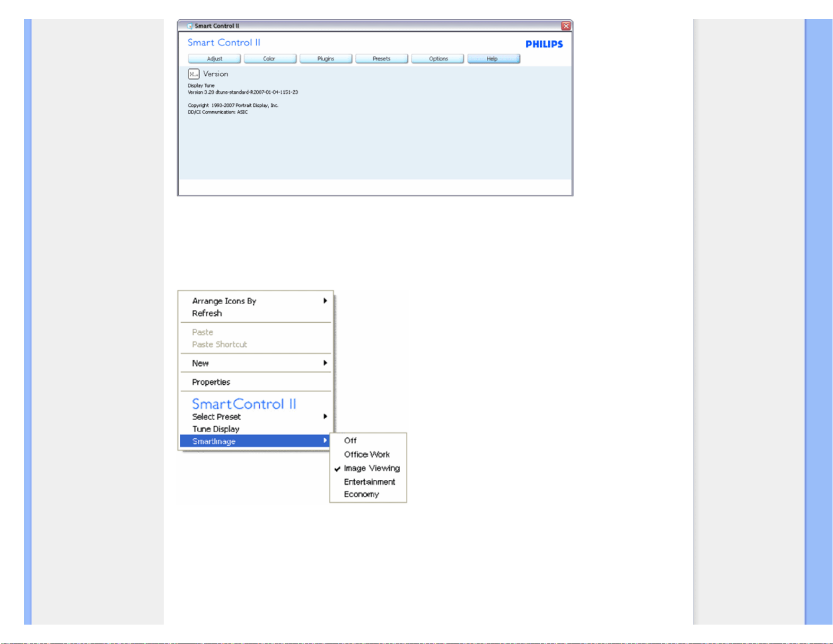Image resolution: width=833 pixels, height=644 pixels.
Task: Click the 'Smart Control II' blue heading
Action: tap(224, 43)
